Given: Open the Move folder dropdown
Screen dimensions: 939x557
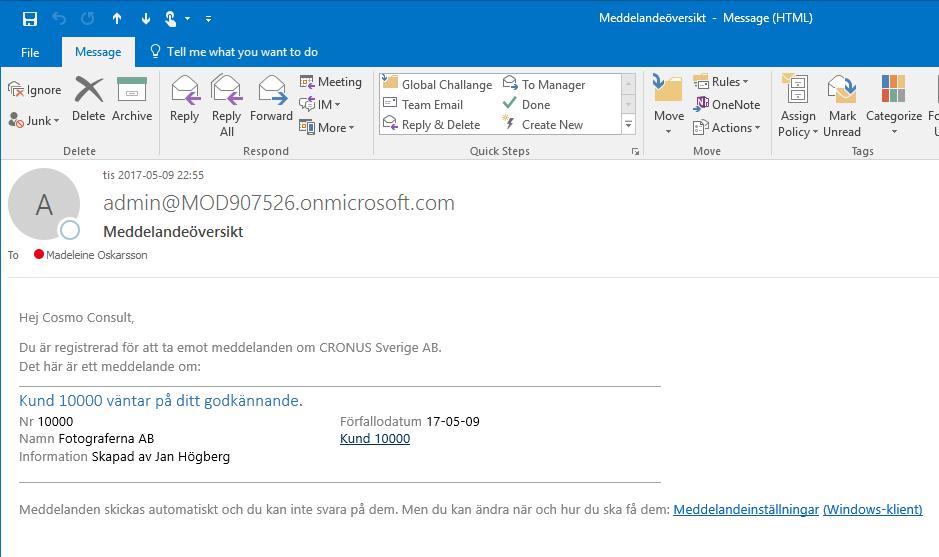Looking at the screenshot, I should coord(668,105).
